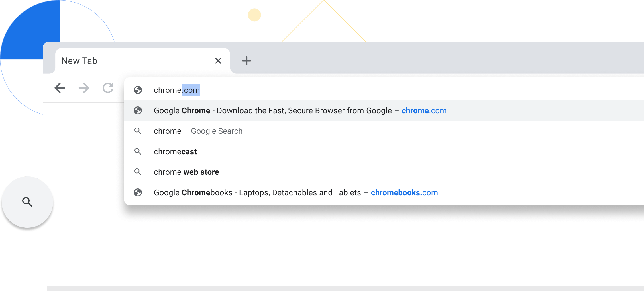Click the page reload icon
This screenshot has height=292, width=644.
tap(107, 88)
